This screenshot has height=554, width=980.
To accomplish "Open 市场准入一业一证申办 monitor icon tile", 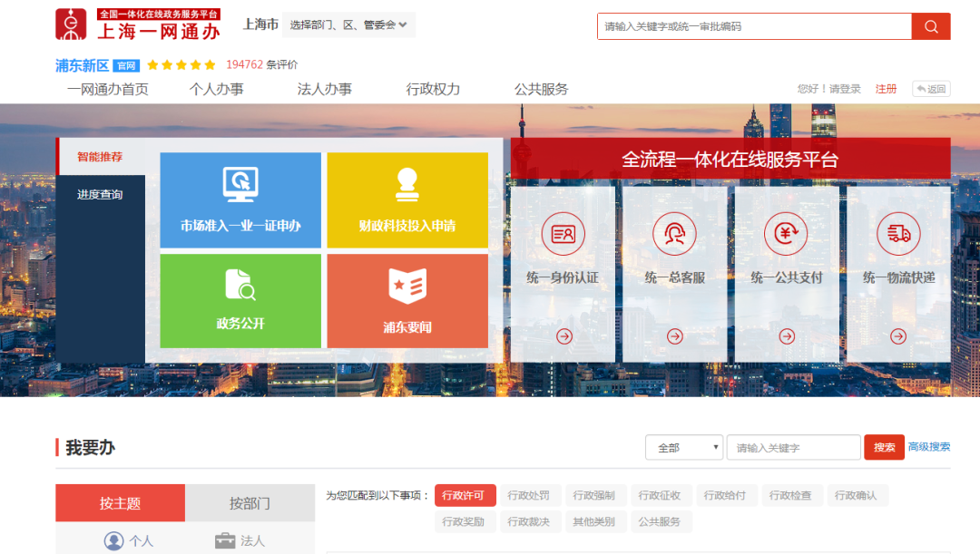I will click(240, 199).
